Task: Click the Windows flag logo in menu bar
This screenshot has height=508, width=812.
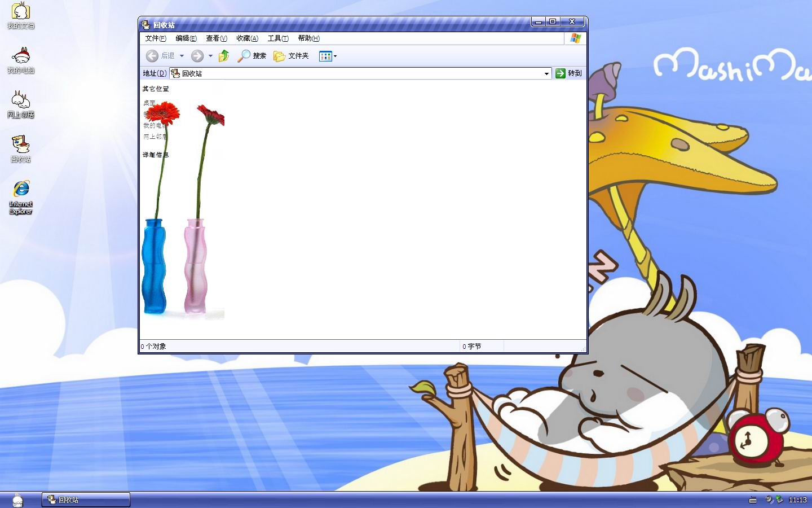Action: [575, 38]
